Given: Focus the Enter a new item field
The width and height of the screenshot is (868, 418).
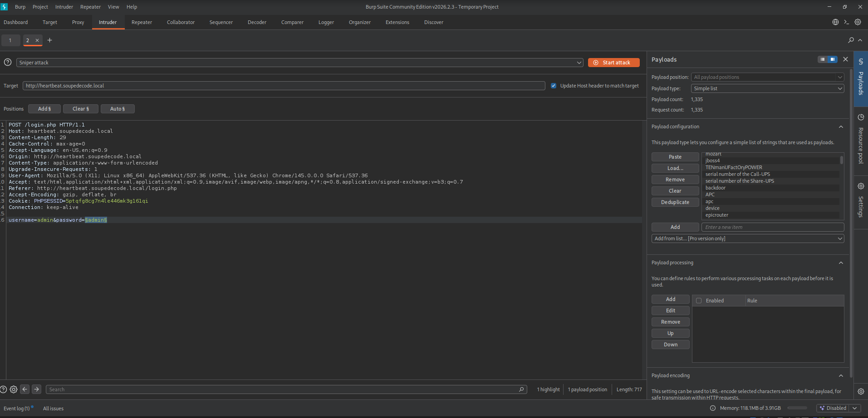Looking at the screenshot, I should tap(773, 227).
